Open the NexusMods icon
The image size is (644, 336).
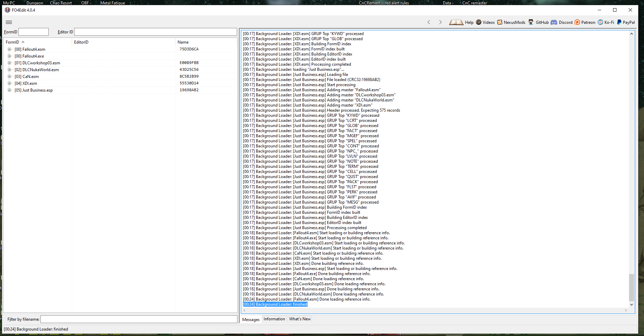[x=500, y=22]
